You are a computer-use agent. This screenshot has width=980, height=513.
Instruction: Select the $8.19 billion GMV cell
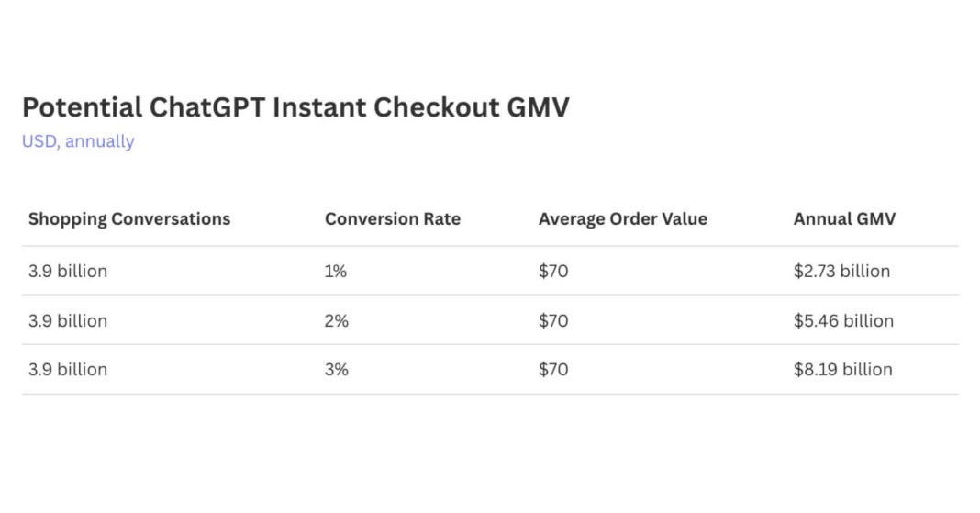(x=842, y=370)
